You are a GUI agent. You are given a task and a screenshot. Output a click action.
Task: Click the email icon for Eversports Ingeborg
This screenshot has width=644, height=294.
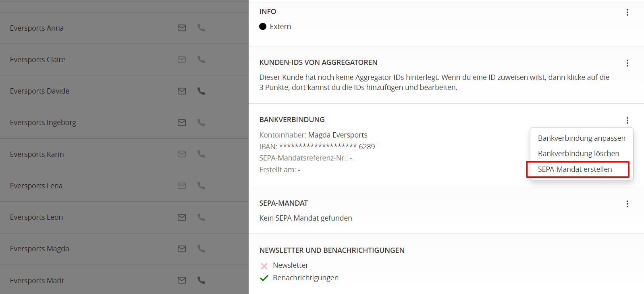(x=182, y=123)
